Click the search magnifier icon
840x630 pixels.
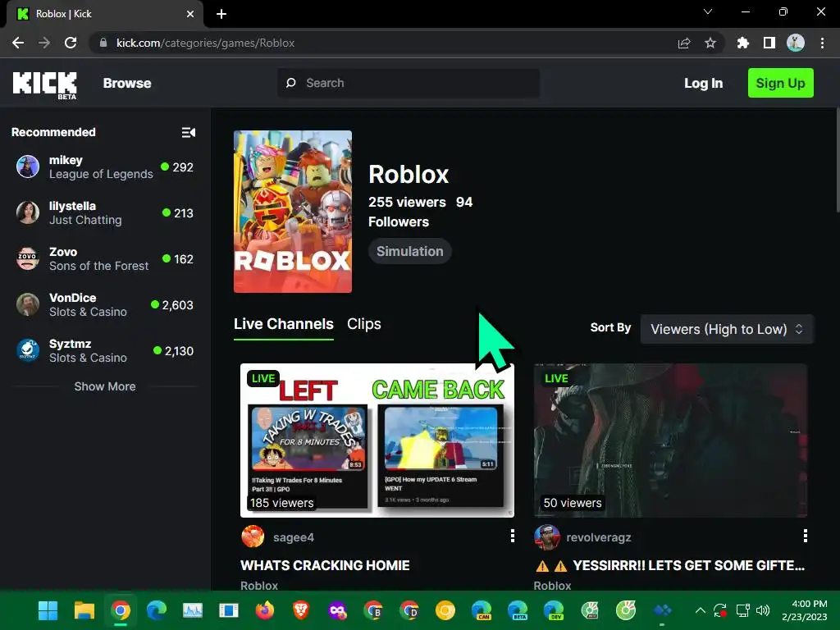pos(291,83)
